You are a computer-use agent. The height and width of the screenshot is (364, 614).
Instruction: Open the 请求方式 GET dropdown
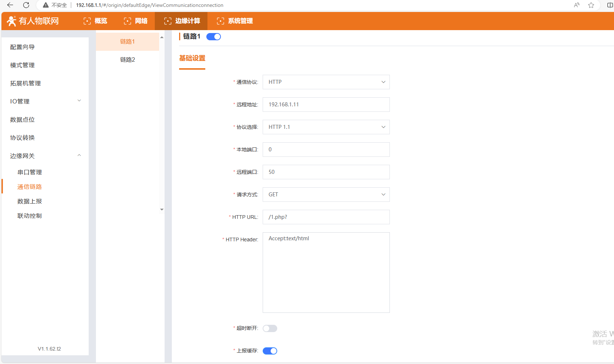(326, 195)
